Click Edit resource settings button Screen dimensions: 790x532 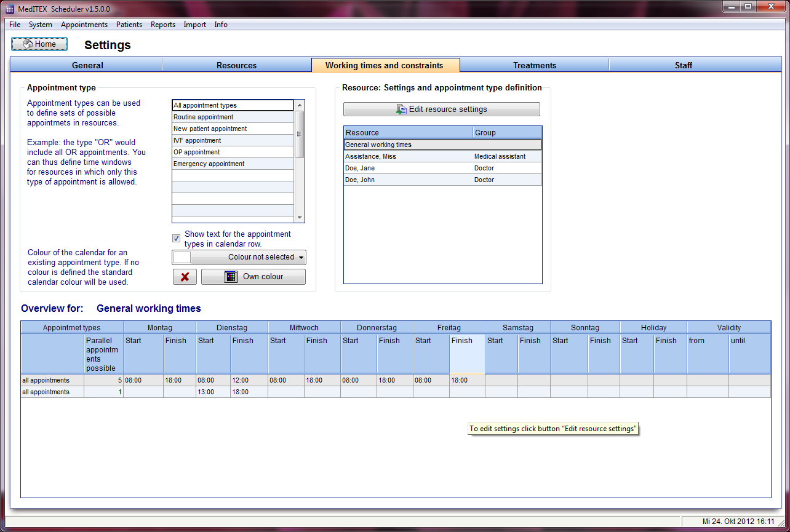pyautogui.click(x=442, y=109)
